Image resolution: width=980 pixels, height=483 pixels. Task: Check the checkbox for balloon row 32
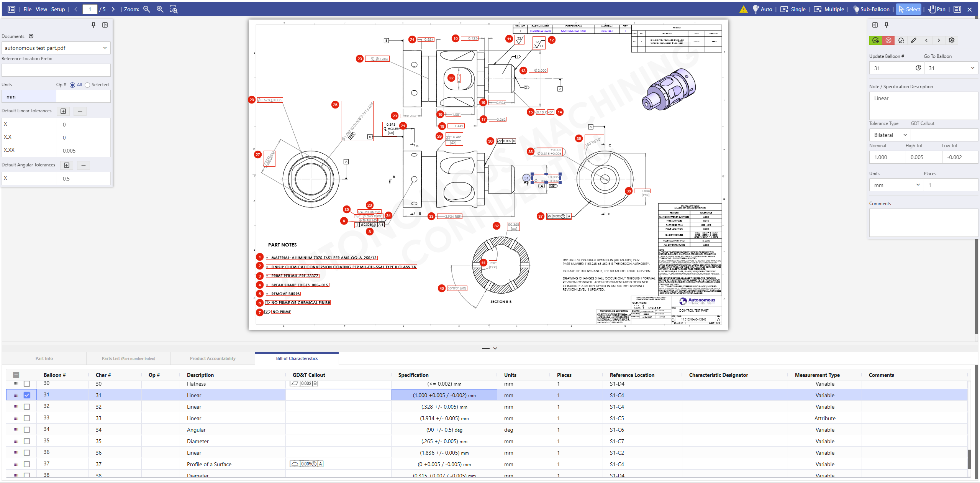pyautogui.click(x=26, y=406)
